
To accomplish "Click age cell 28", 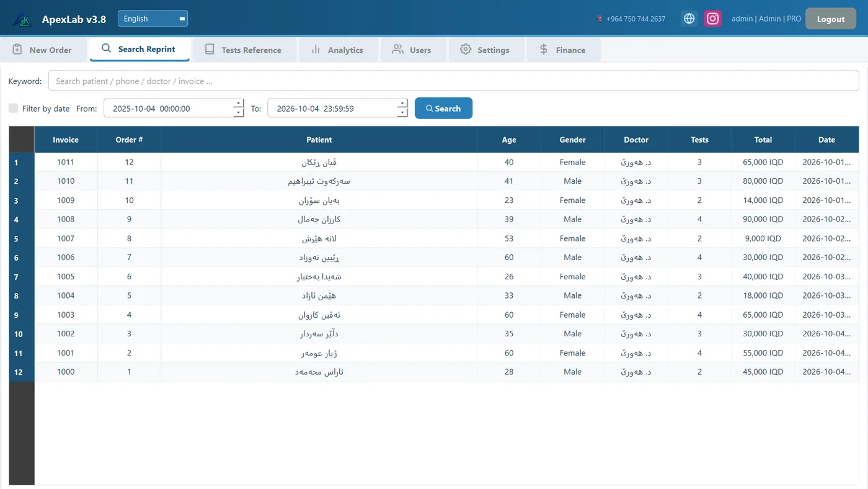I will (x=509, y=372).
